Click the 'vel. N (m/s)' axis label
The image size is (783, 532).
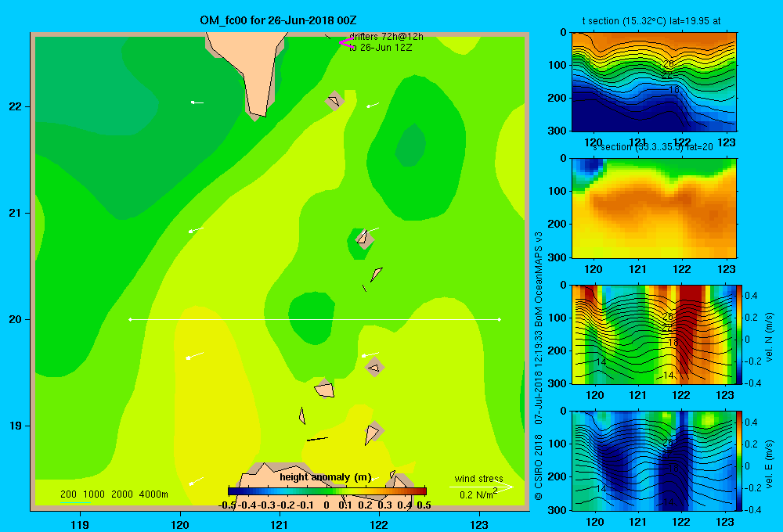pos(769,337)
